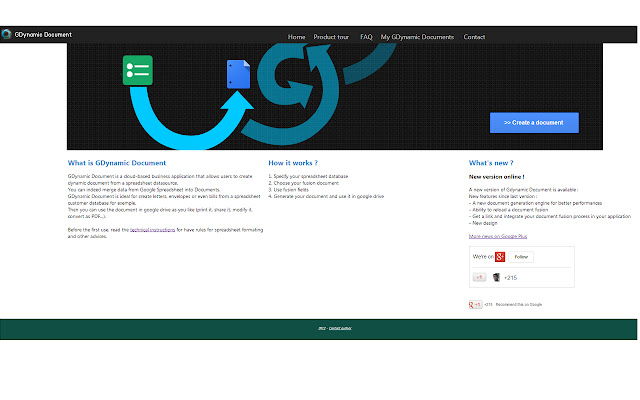Open the More news on Google Plus link
The image size is (640, 400).
tap(498, 236)
